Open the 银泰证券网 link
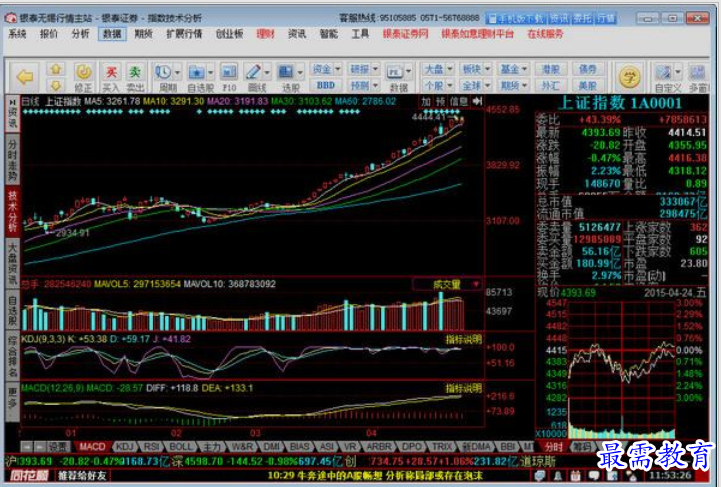Image resolution: width=721 pixels, height=487 pixels. point(406,34)
